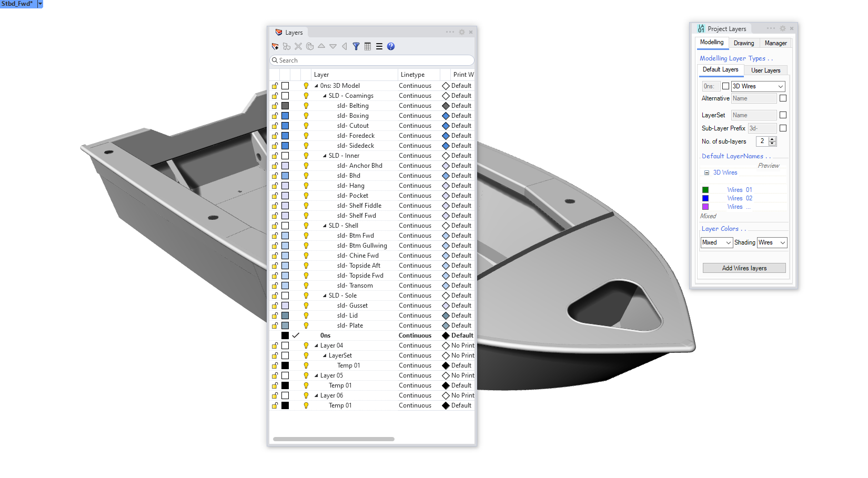Select the Default Layers tab
The width and height of the screenshot is (868, 478).
pyautogui.click(x=721, y=69)
